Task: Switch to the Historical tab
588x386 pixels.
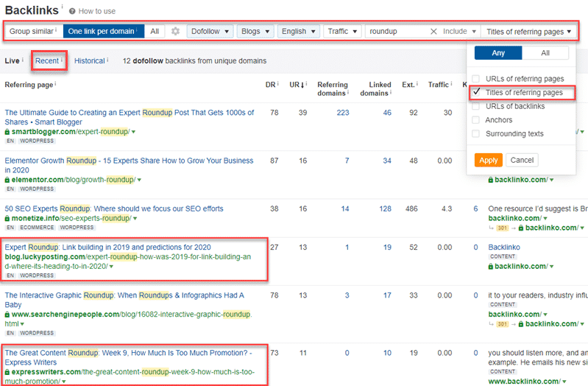Action: click(x=89, y=60)
